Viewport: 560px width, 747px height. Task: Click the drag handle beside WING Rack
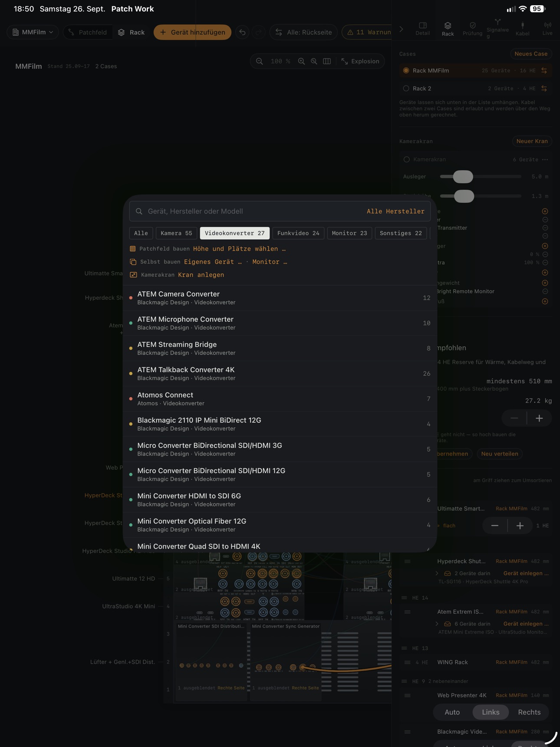[407, 662]
